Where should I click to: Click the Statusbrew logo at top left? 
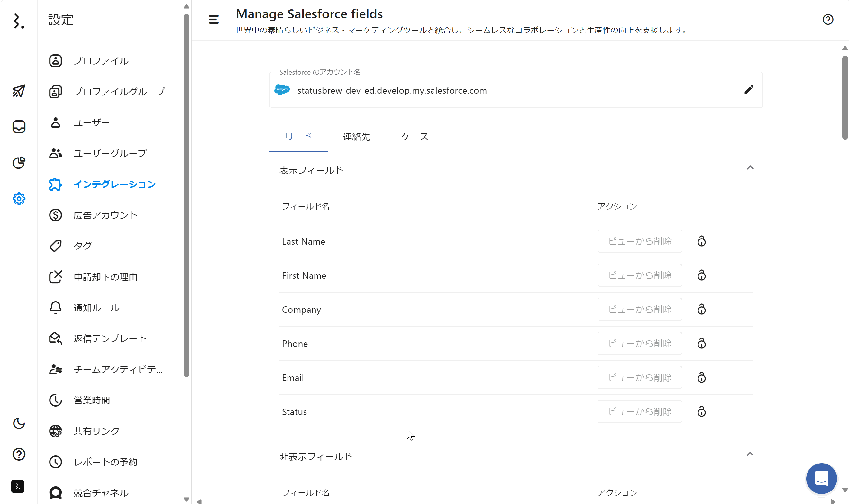point(19,21)
